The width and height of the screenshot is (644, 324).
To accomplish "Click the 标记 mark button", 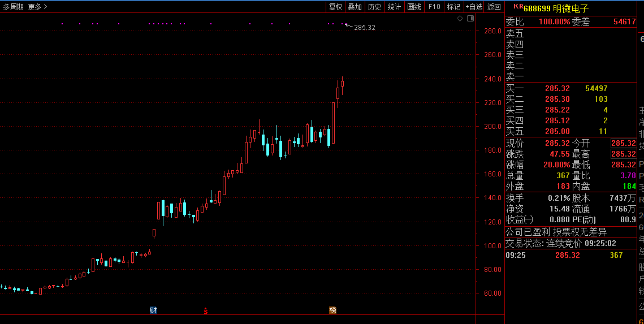I will pyautogui.click(x=453, y=7).
